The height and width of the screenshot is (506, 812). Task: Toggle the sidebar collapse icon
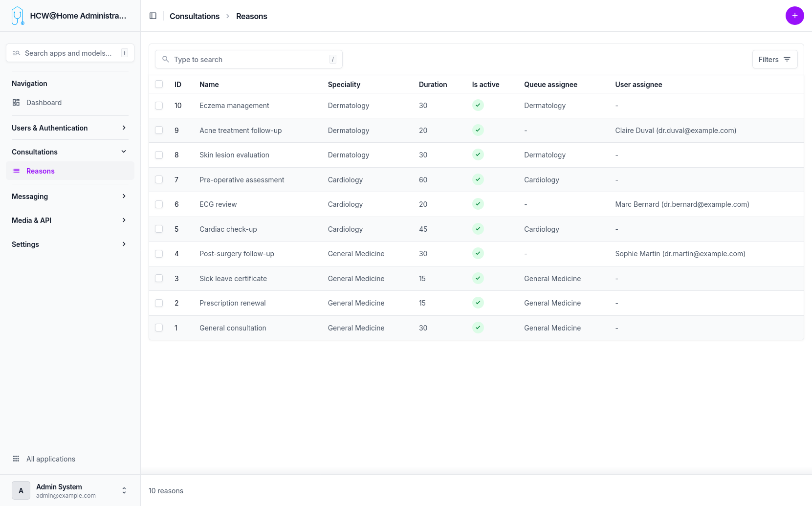click(153, 16)
